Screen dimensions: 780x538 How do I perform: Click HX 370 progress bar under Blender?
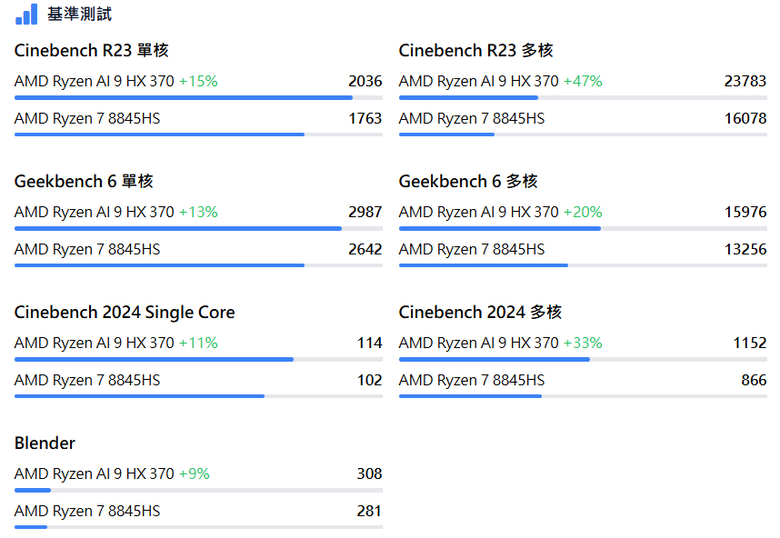pos(198,490)
